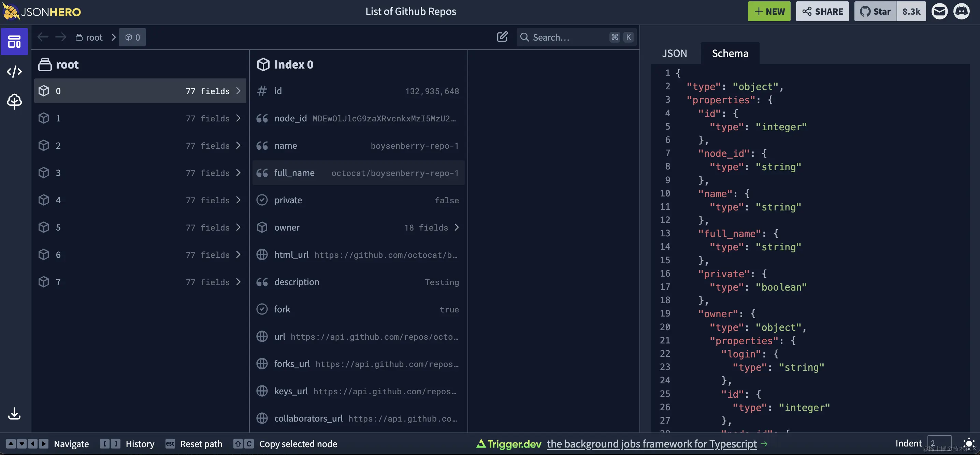Expand root item 3 with 77 fields
The image size is (980, 455).
[140, 173]
